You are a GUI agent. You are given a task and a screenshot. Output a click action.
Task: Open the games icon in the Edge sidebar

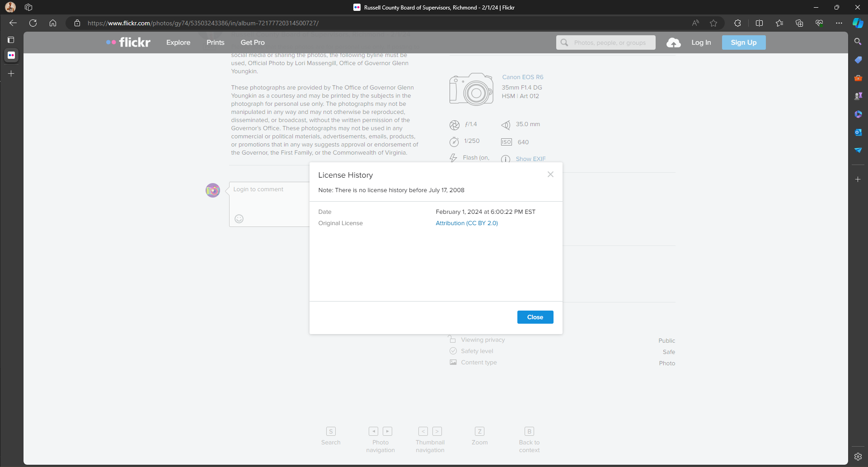click(x=859, y=95)
